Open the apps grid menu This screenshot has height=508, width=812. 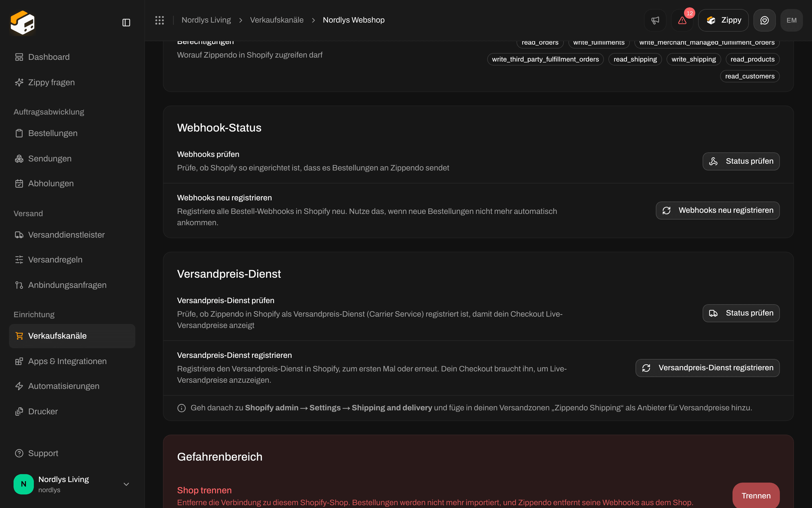click(159, 20)
